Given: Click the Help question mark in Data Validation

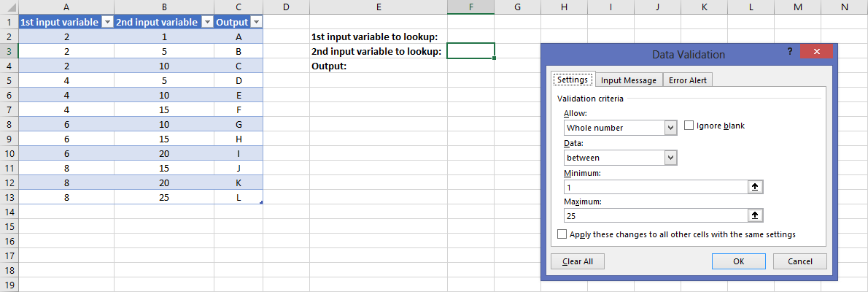Looking at the screenshot, I should [790, 51].
